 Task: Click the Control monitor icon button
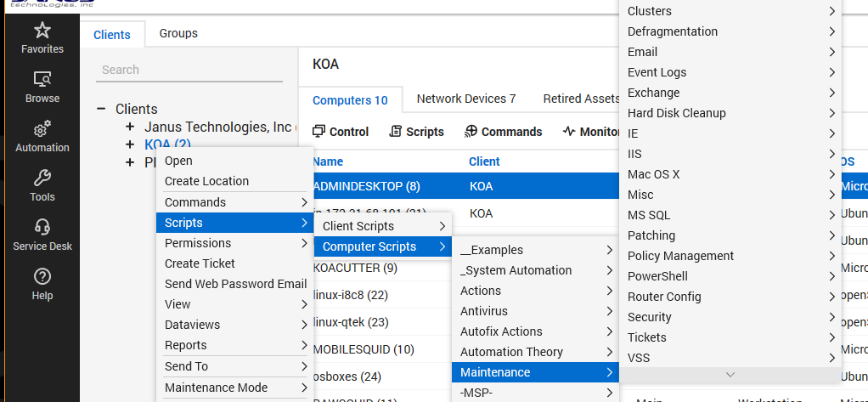click(319, 132)
